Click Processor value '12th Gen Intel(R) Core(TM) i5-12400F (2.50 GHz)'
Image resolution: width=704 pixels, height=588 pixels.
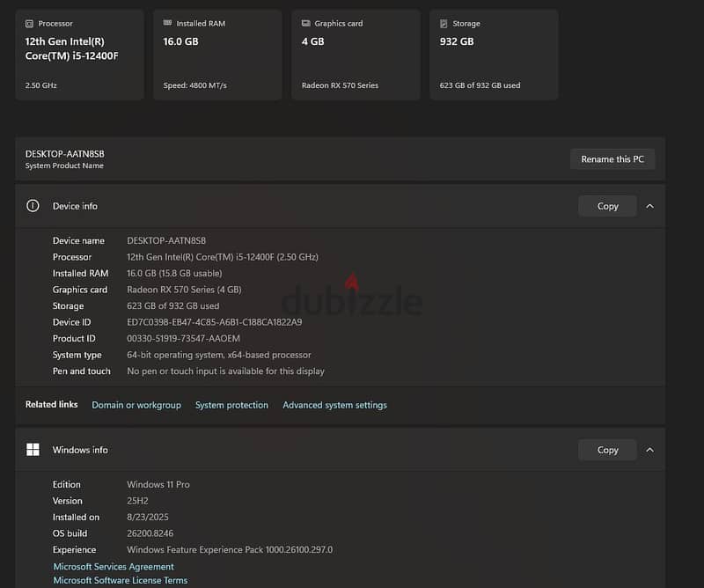click(223, 257)
